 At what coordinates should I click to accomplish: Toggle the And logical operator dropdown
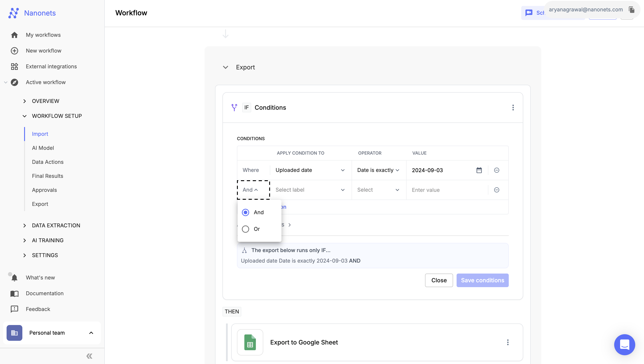click(x=253, y=190)
